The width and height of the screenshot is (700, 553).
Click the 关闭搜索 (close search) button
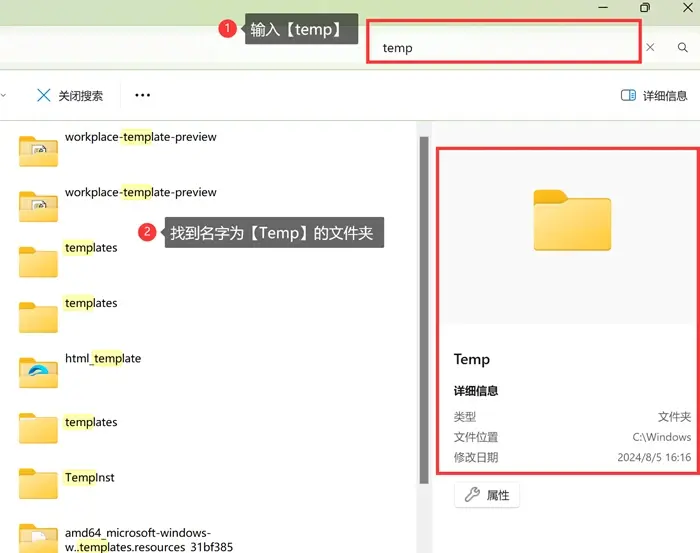click(70, 96)
